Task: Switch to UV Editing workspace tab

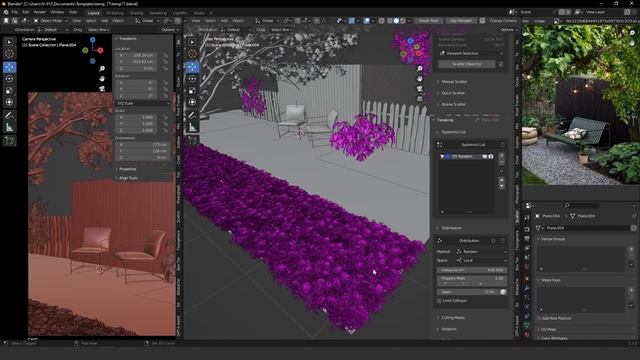Action: point(114,13)
